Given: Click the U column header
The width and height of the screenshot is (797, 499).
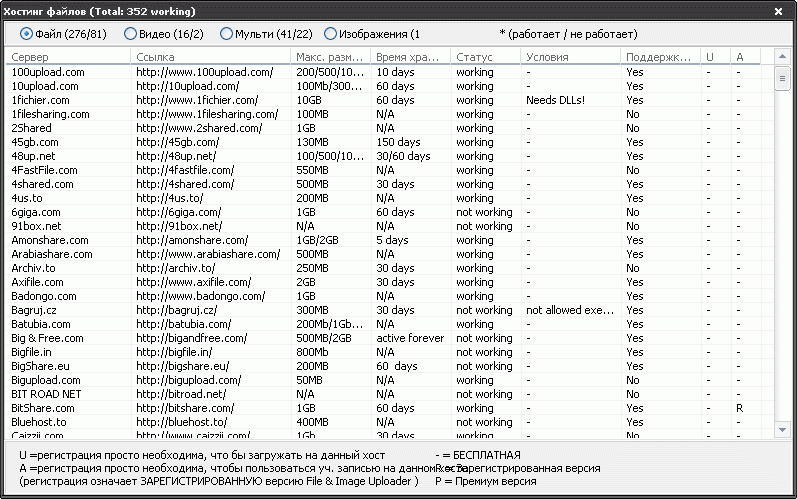Looking at the screenshot, I should (716, 57).
